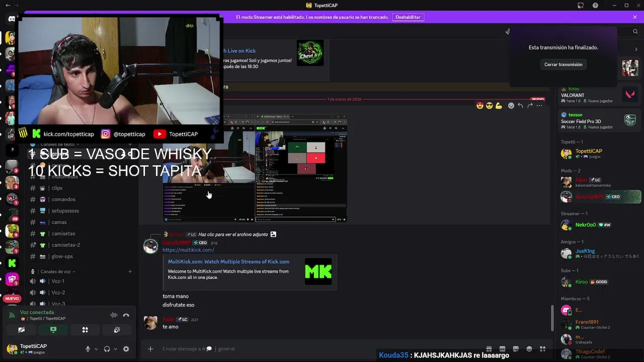The image size is (644, 362).
Task: Reply to message with arrow icon
Action: pos(520,106)
